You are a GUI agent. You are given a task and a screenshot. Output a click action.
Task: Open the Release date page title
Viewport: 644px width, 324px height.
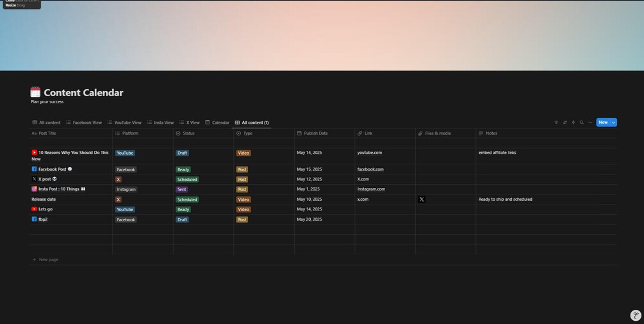44,200
